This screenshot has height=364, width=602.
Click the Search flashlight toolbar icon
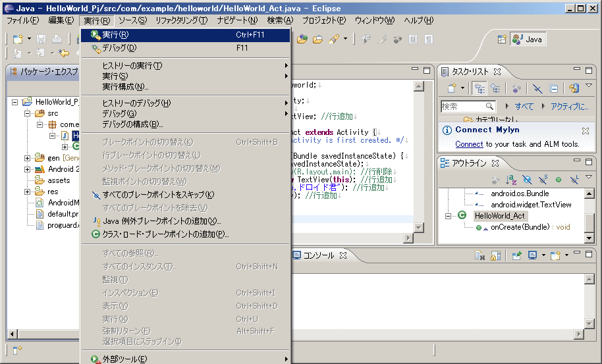point(334,39)
